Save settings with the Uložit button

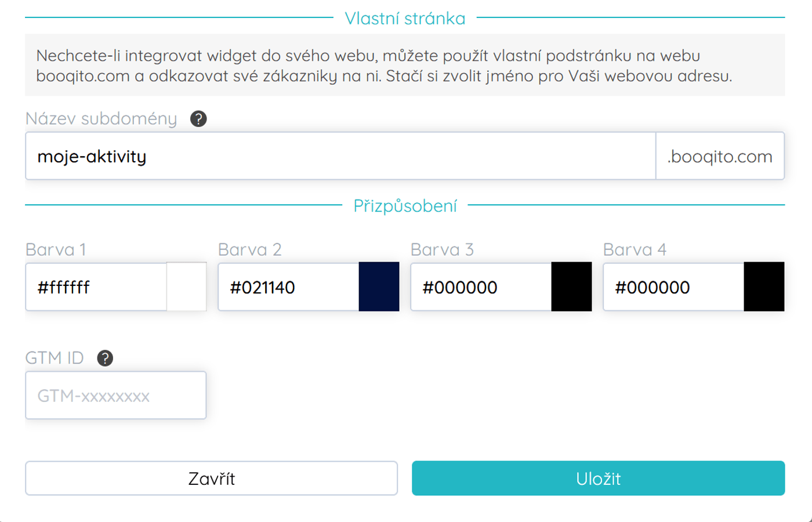click(x=598, y=478)
